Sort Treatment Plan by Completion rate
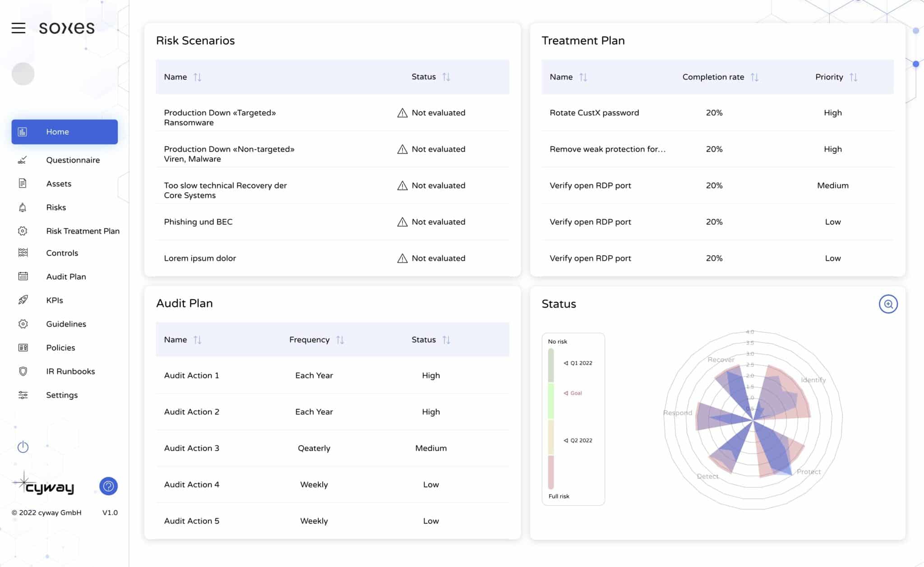 (x=754, y=77)
